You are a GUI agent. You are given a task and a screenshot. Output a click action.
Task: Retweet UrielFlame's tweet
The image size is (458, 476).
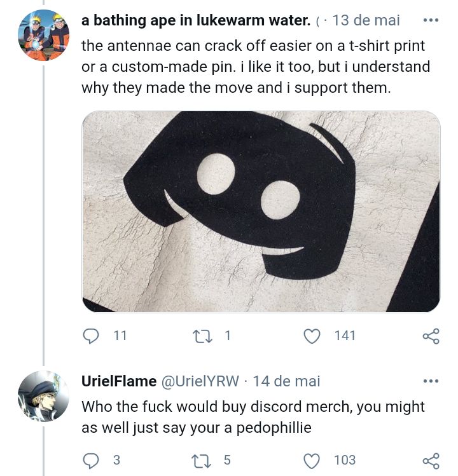click(x=202, y=460)
